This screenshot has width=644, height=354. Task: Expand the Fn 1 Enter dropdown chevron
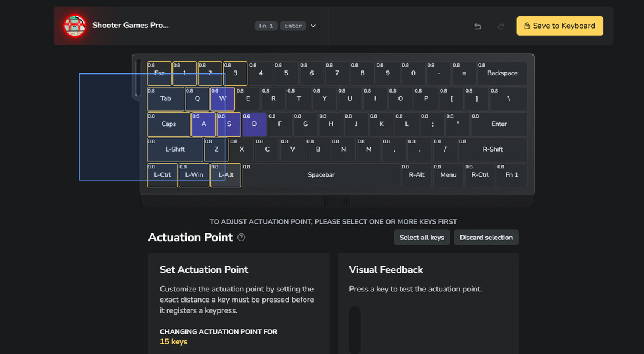(314, 26)
